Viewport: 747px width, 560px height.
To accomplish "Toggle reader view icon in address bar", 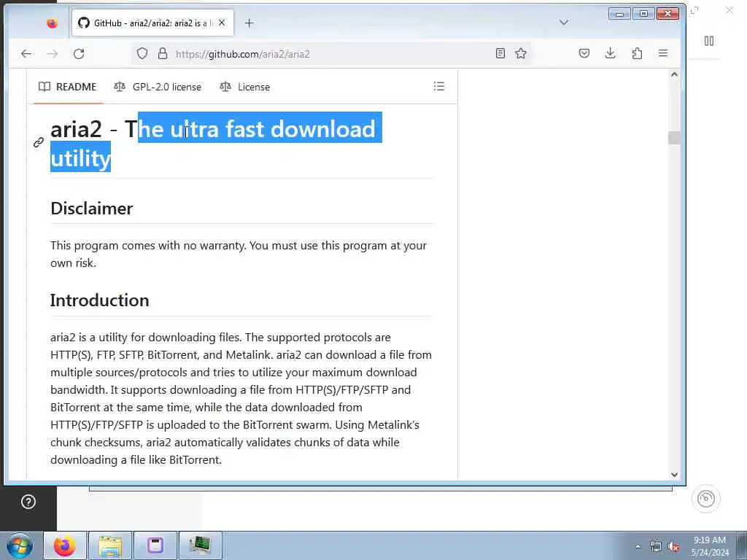I will coord(500,53).
